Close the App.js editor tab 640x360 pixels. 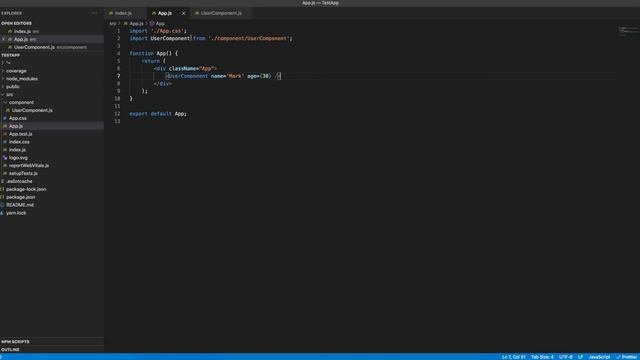pos(183,13)
